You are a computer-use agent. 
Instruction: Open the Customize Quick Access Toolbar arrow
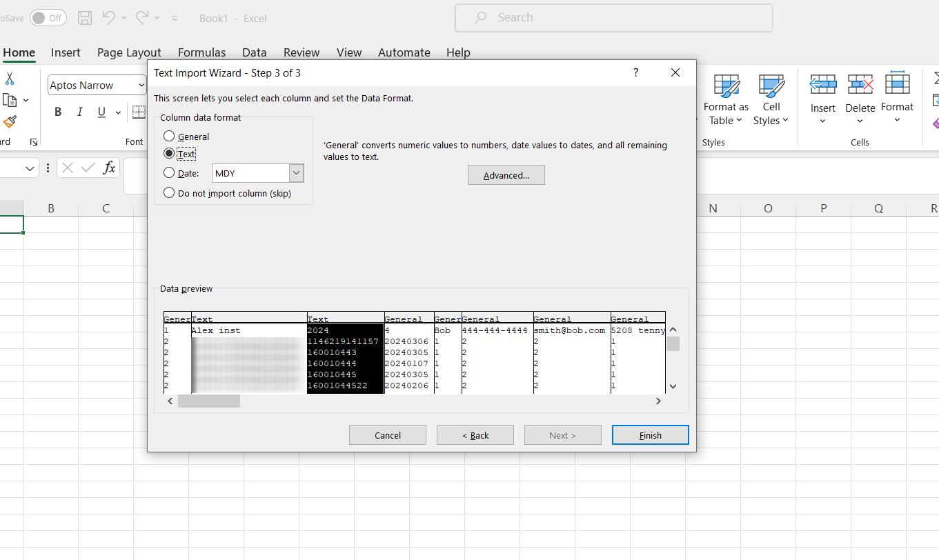[x=175, y=19]
